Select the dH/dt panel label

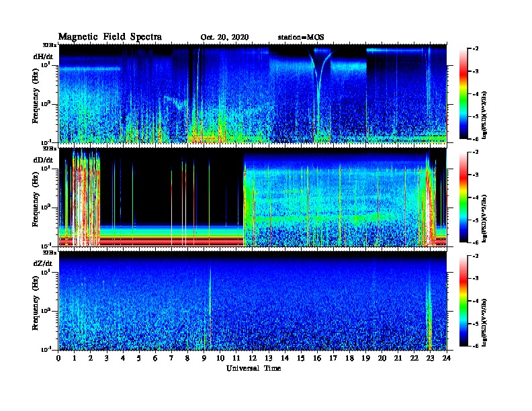coord(43,56)
